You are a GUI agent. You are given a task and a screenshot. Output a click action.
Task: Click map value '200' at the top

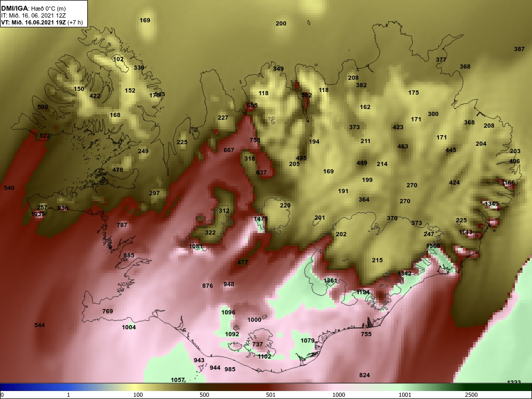[281, 23]
